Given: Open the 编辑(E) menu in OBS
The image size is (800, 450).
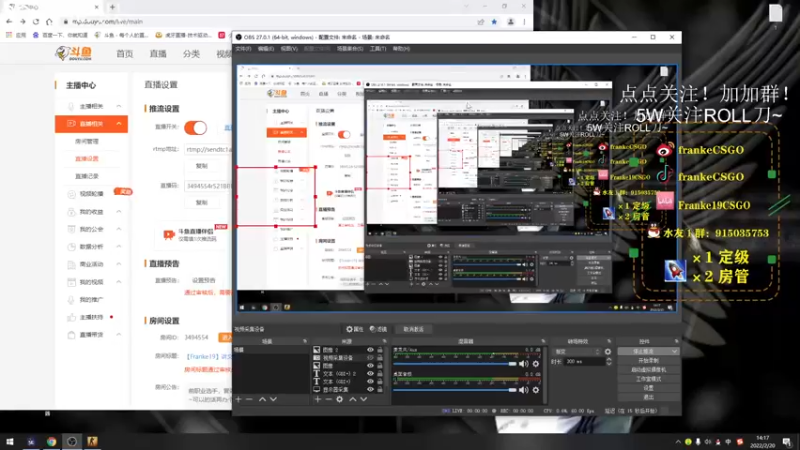Looking at the screenshot, I should (266, 49).
